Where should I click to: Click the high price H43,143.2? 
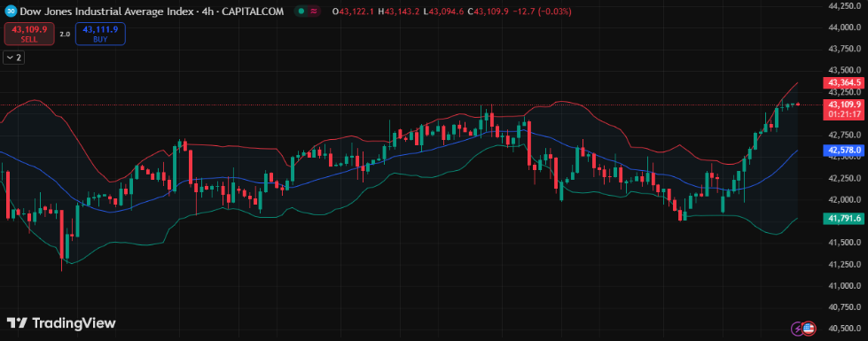tap(400, 11)
